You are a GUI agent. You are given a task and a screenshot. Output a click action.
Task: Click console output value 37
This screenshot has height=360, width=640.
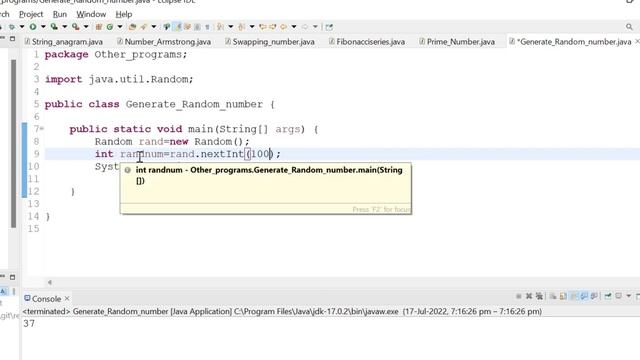(29, 323)
